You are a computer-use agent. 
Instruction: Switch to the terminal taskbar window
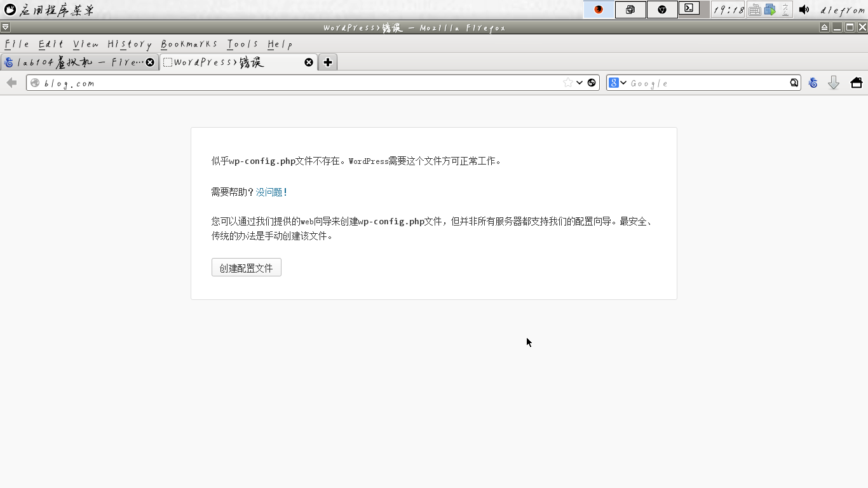[x=689, y=9]
